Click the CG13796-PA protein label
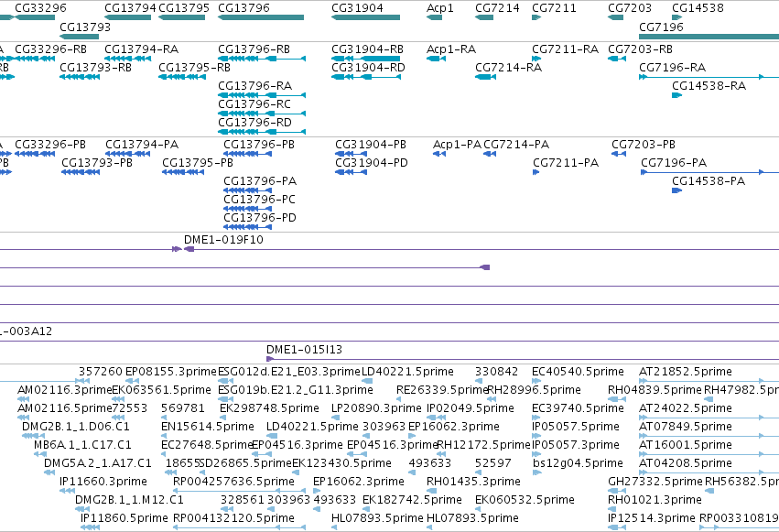779x532 pixels. (x=260, y=181)
